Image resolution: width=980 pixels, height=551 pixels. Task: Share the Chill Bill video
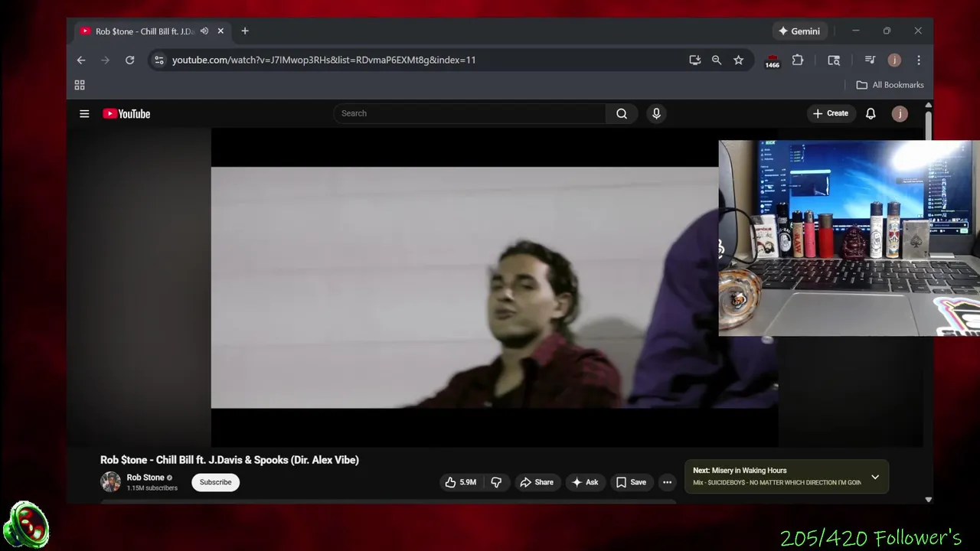point(536,482)
